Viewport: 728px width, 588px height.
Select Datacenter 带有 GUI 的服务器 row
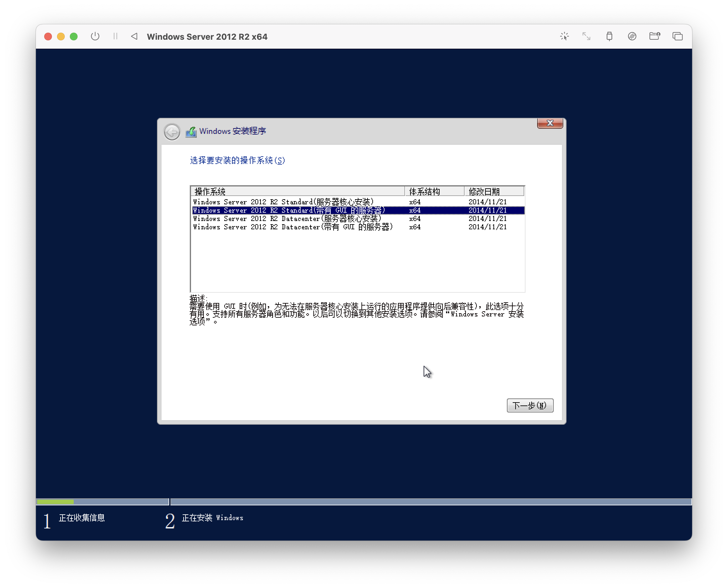click(358, 227)
